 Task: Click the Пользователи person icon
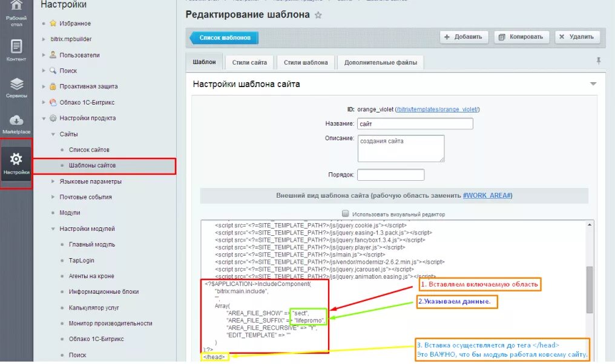53,55
